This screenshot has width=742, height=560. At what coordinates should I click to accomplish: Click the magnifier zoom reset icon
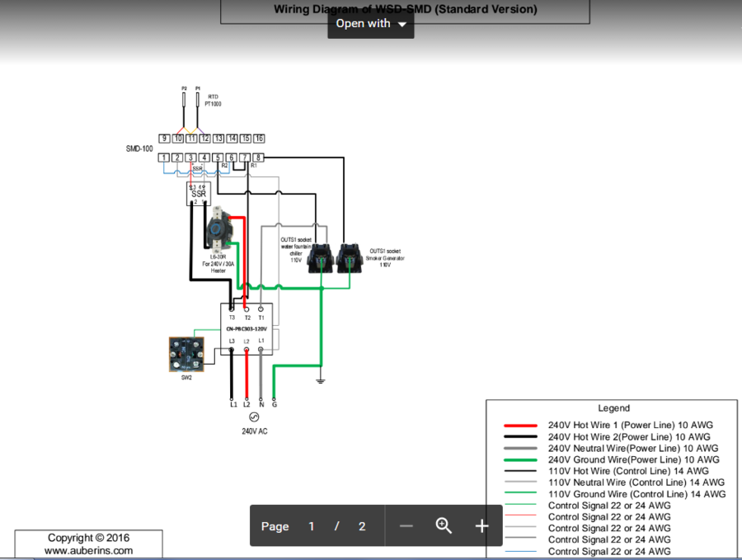(x=444, y=526)
